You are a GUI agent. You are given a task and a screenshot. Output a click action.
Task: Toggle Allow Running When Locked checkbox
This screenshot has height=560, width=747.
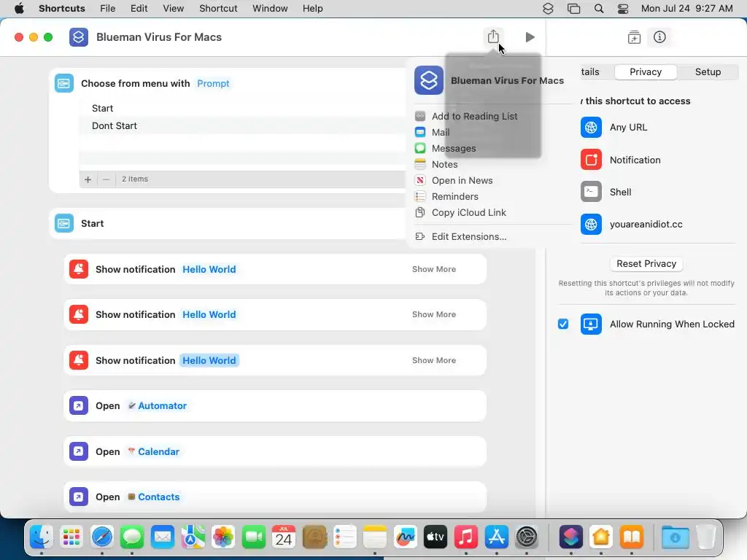tap(563, 324)
